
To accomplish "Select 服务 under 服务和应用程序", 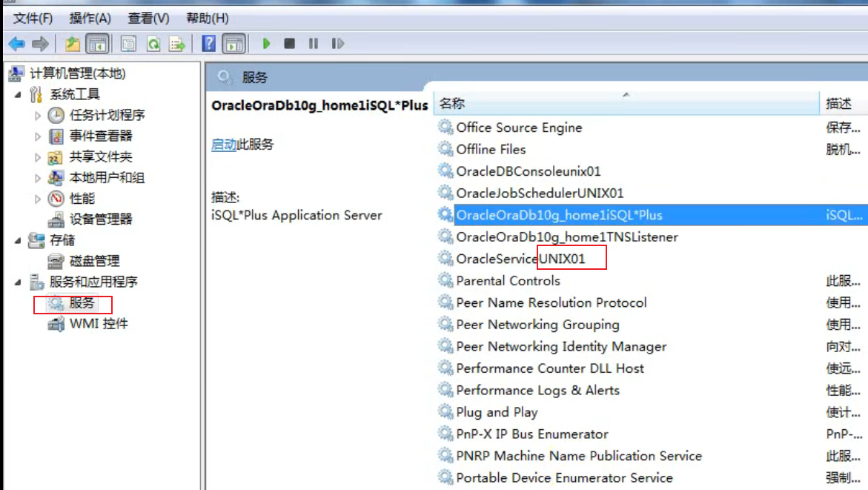I will [82, 303].
